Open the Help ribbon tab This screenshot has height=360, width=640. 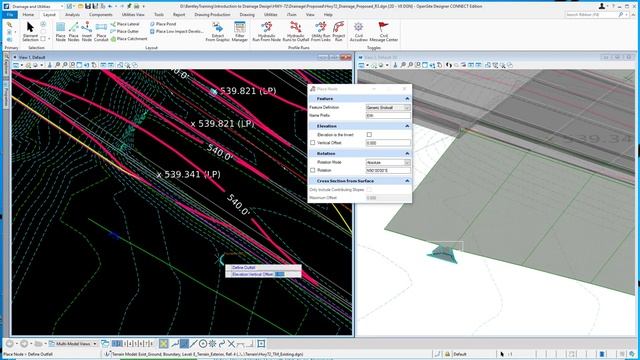(x=328, y=15)
